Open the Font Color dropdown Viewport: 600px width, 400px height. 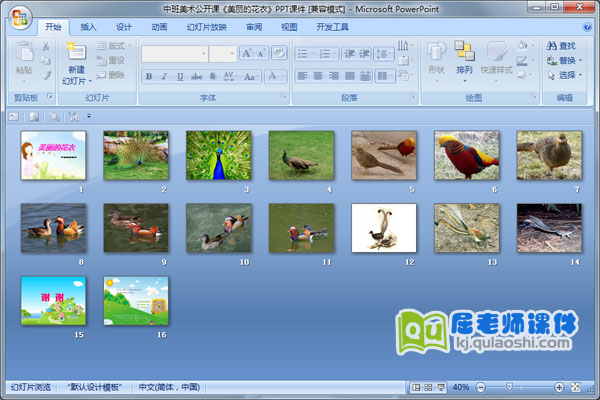tap(275, 76)
